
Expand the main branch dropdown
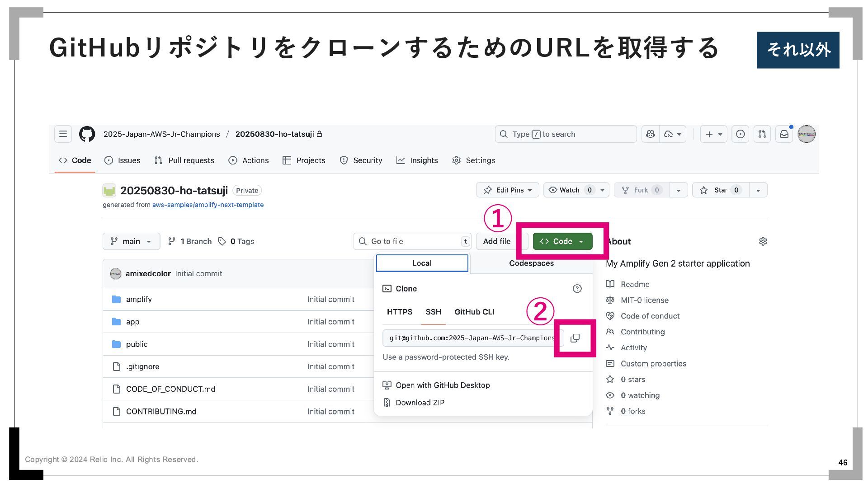click(132, 241)
